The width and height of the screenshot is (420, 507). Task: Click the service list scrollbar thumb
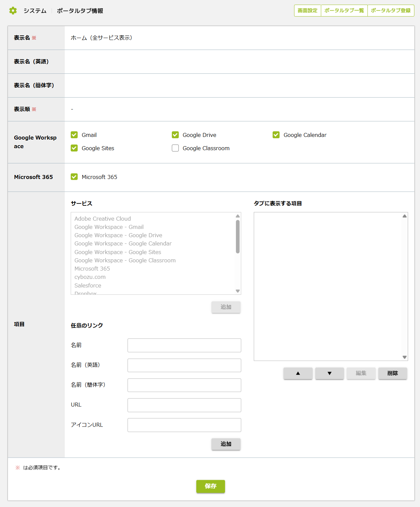pyautogui.click(x=238, y=237)
